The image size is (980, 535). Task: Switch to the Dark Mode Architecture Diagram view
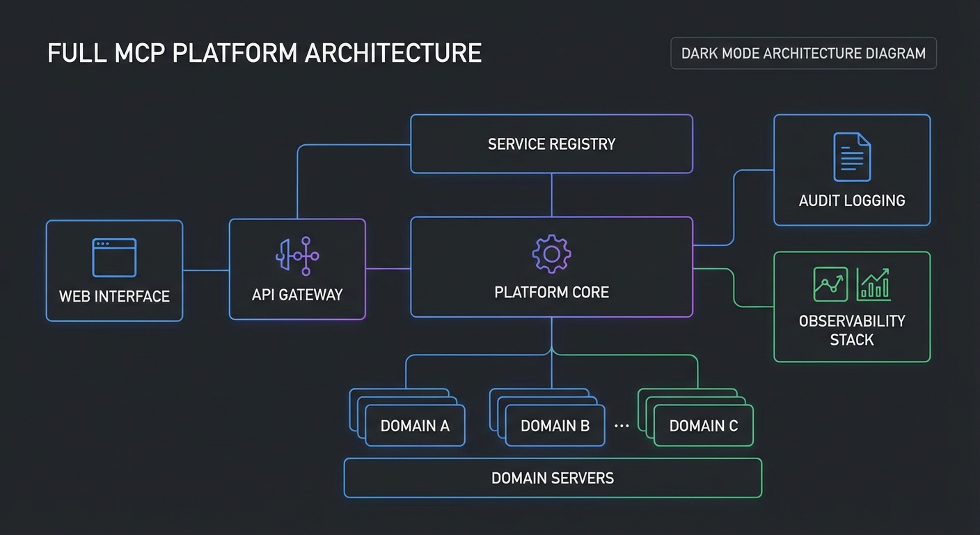[x=803, y=53]
